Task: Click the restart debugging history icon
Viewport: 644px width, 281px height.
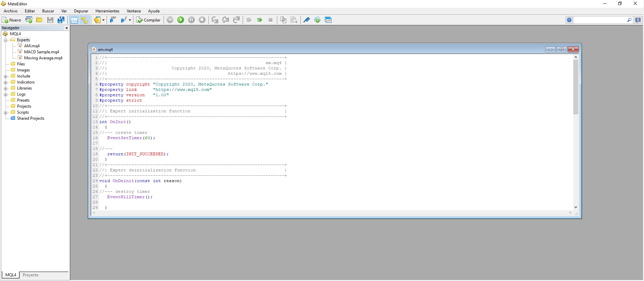Action: [x=170, y=20]
